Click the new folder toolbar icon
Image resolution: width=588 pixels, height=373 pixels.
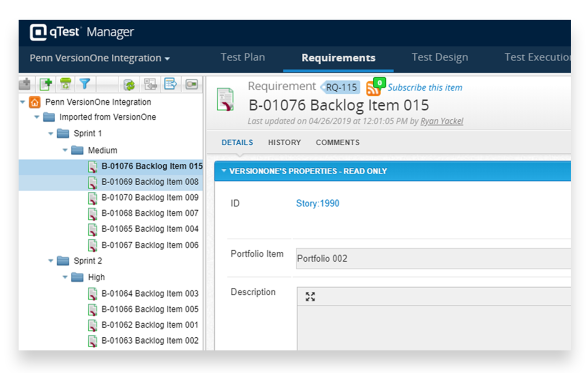pyautogui.click(x=25, y=84)
